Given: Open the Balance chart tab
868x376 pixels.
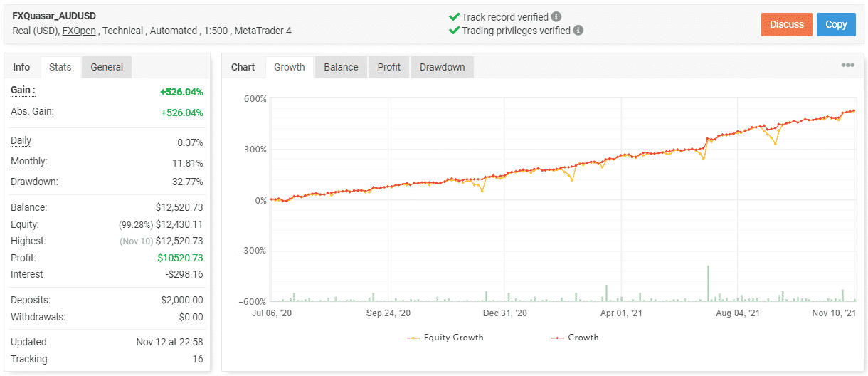Looking at the screenshot, I should (x=341, y=67).
